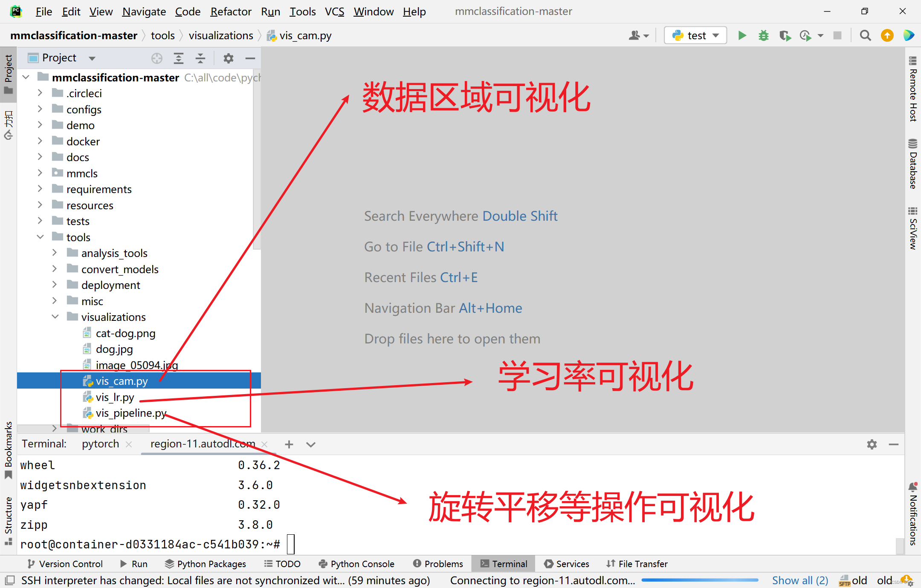Image resolution: width=921 pixels, height=588 pixels.
Task: Select vis_lr.py in project tree
Action: click(x=115, y=397)
